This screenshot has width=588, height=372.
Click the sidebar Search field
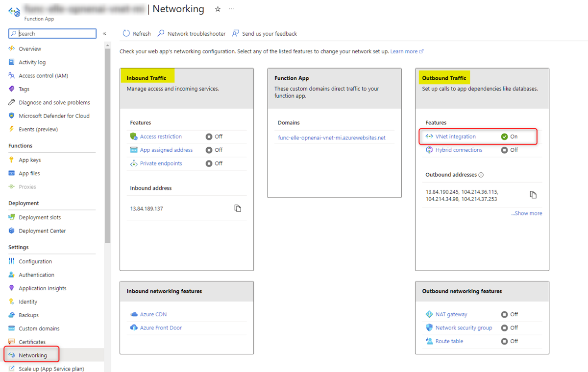[52, 33]
